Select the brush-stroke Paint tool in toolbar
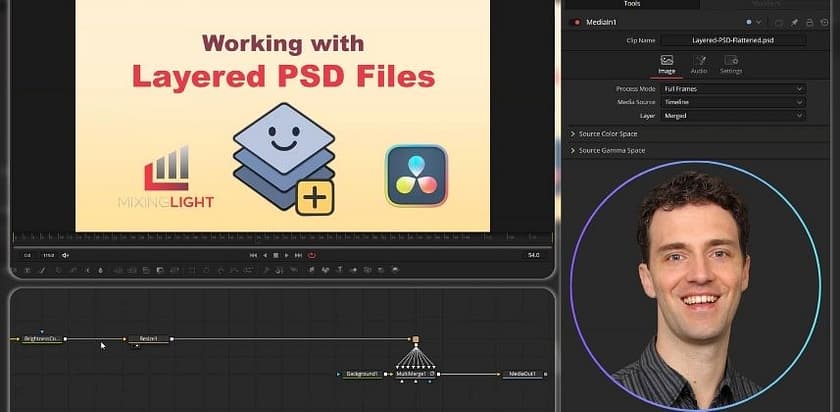The width and height of the screenshot is (840, 412). coord(42,271)
